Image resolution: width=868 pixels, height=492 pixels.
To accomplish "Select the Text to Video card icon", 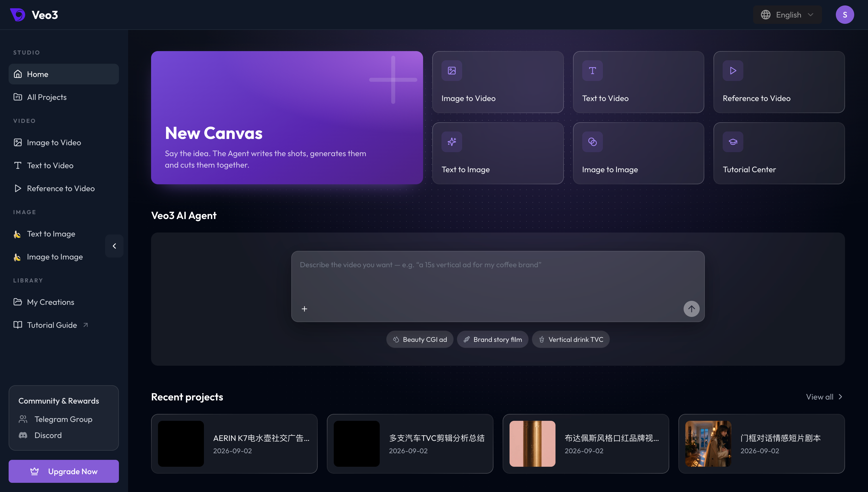I will pyautogui.click(x=592, y=71).
